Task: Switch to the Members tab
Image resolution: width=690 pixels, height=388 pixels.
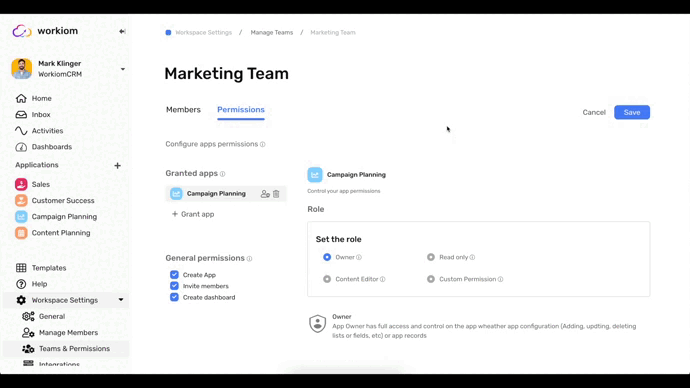Action: point(183,110)
